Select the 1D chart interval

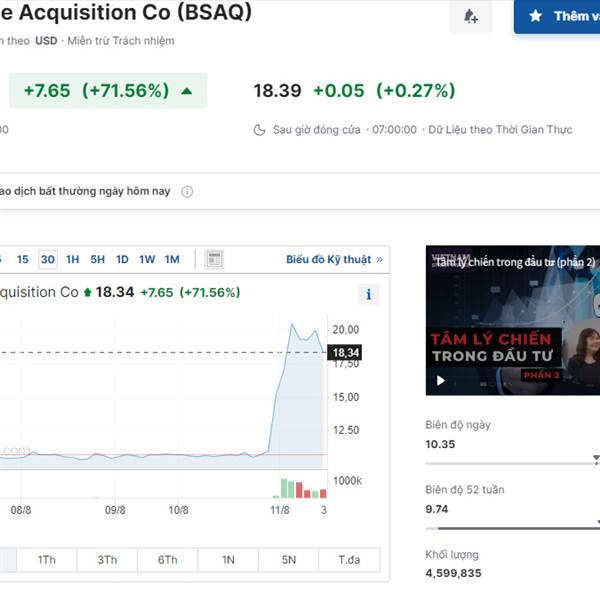pyautogui.click(x=122, y=259)
